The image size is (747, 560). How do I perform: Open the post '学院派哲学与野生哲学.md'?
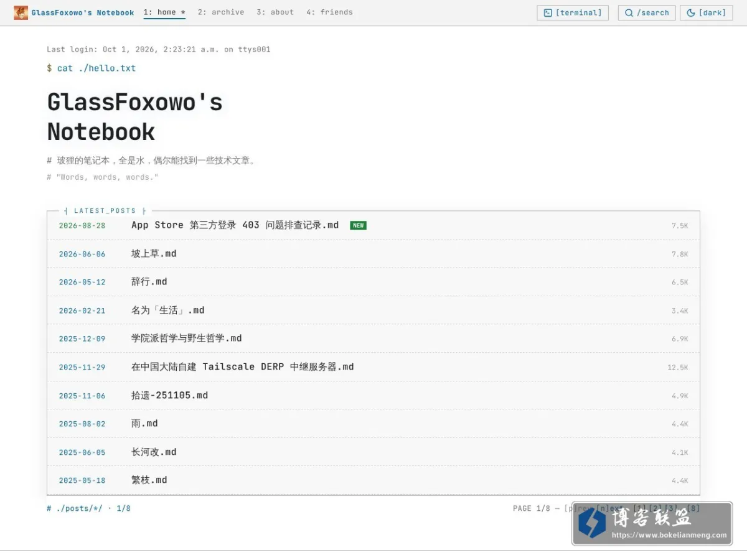(186, 338)
